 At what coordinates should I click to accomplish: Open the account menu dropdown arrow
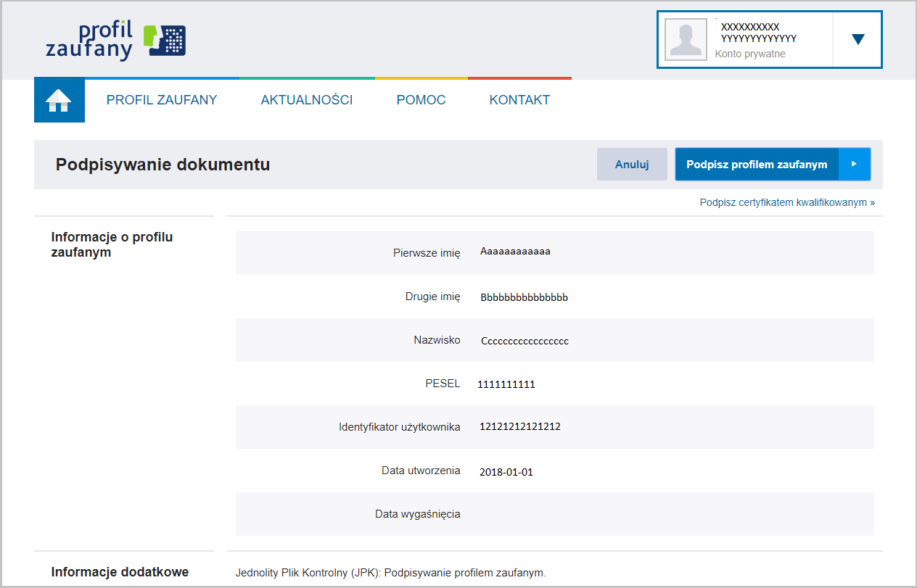coord(857,39)
